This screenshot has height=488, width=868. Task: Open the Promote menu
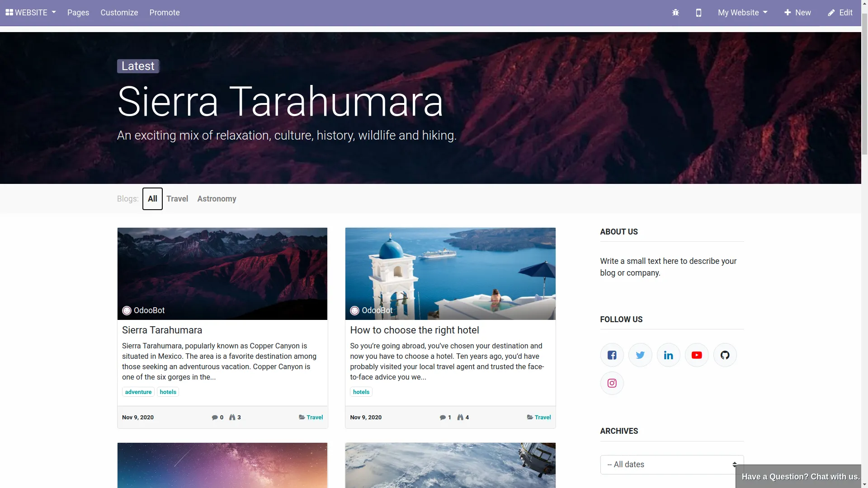(165, 13)
